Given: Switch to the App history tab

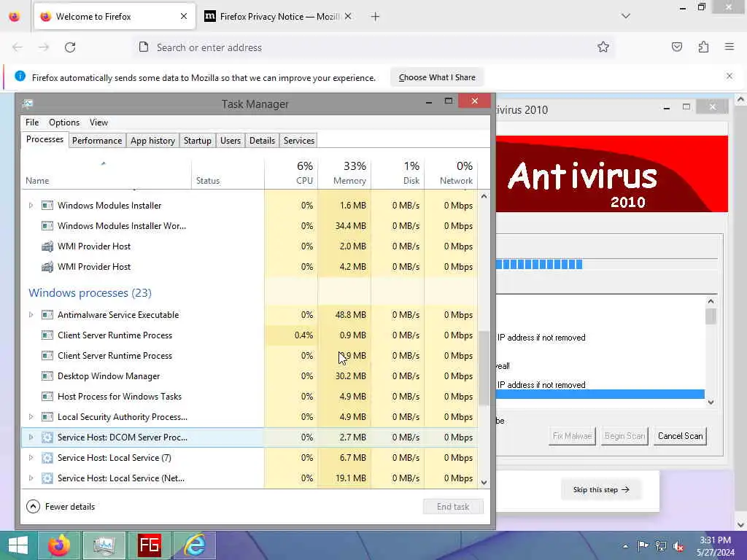Looking at the screenshot, I should [152, 141].
